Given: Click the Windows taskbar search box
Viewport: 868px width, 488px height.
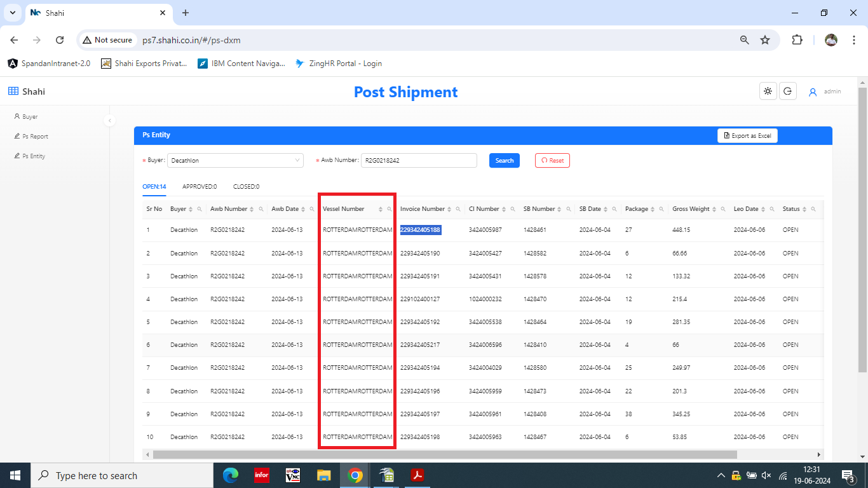Looking at the screenshot, I should pyautogui.click(x=122, y=475).
